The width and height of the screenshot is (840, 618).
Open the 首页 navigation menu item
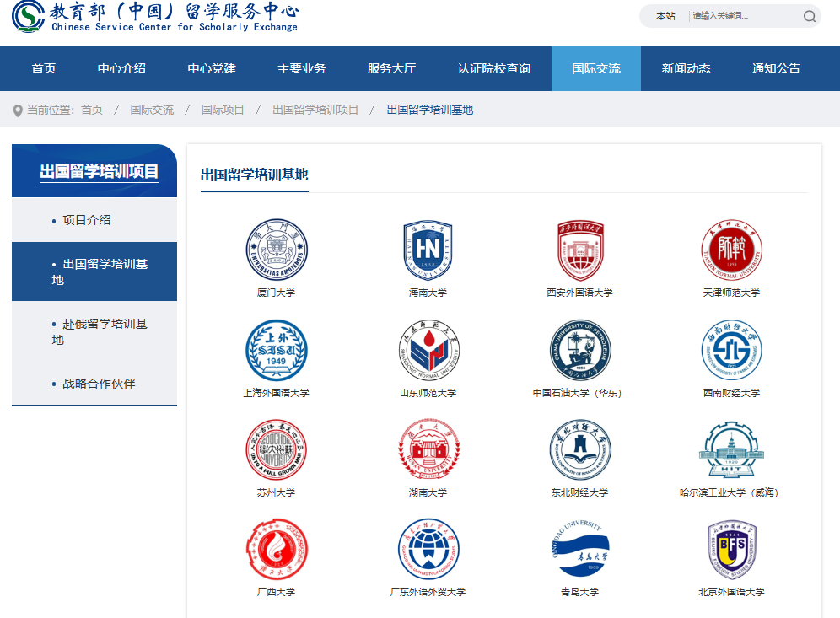(x=44, y=68)
